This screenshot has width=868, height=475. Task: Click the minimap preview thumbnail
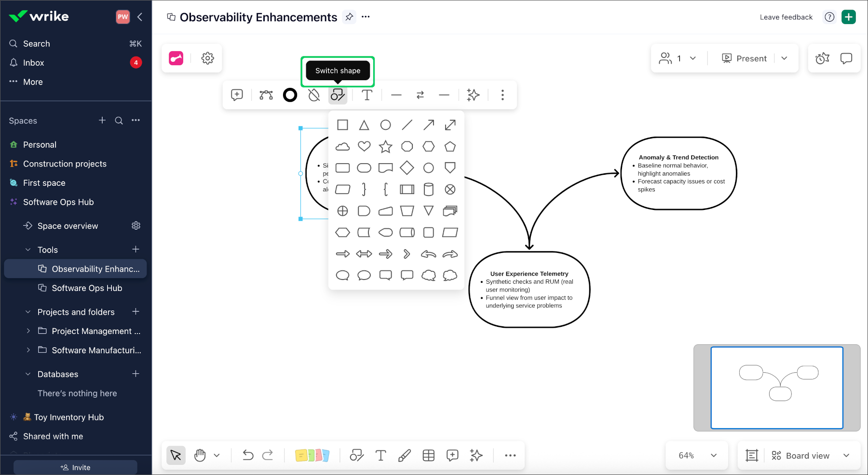click(777, 388)
